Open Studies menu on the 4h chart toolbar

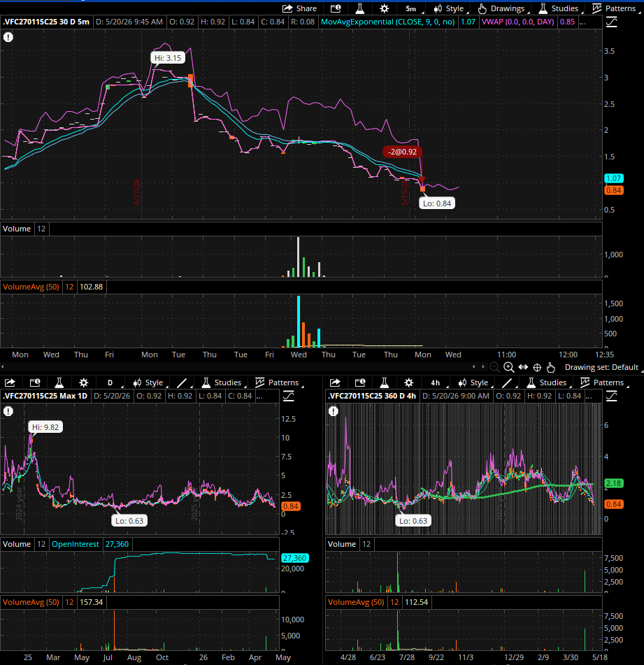pyautogui.click(x=548, y=382)
